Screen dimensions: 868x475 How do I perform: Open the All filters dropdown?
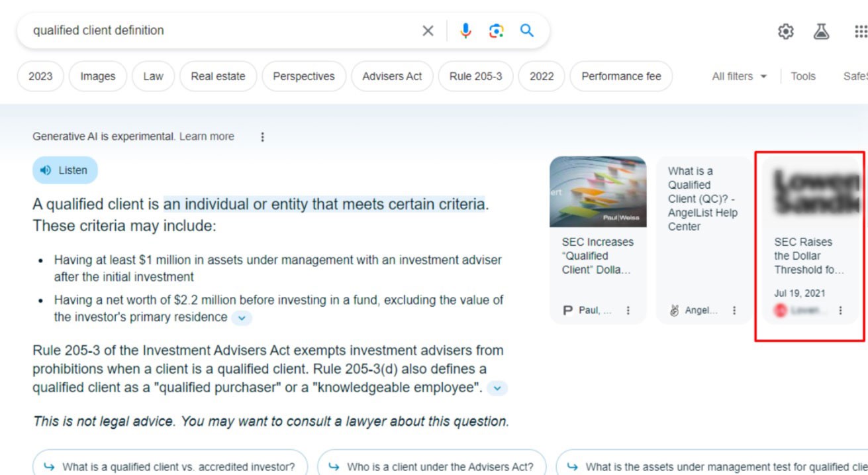pos(738,76)
